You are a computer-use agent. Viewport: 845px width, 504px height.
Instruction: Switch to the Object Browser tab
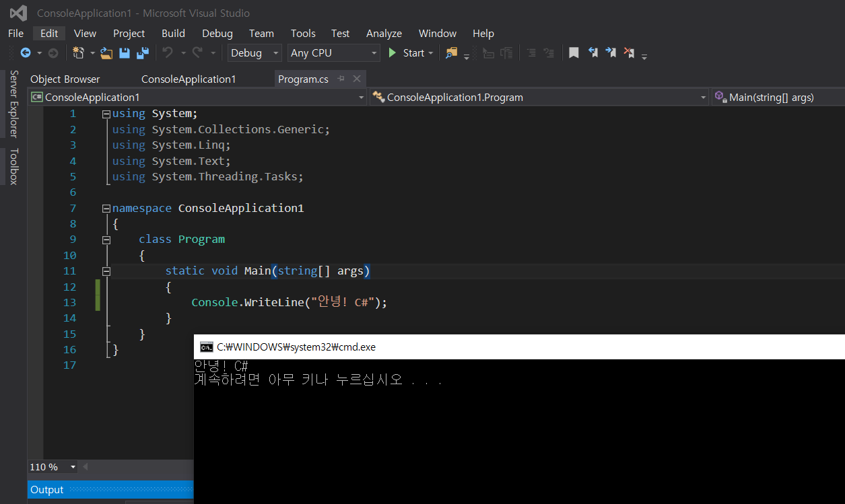coord(65,79)
